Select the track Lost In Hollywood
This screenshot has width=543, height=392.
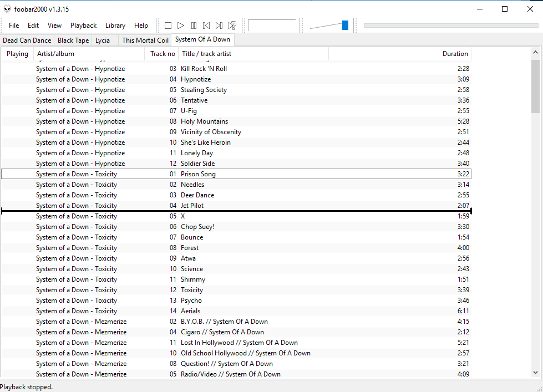coord(236,343)
